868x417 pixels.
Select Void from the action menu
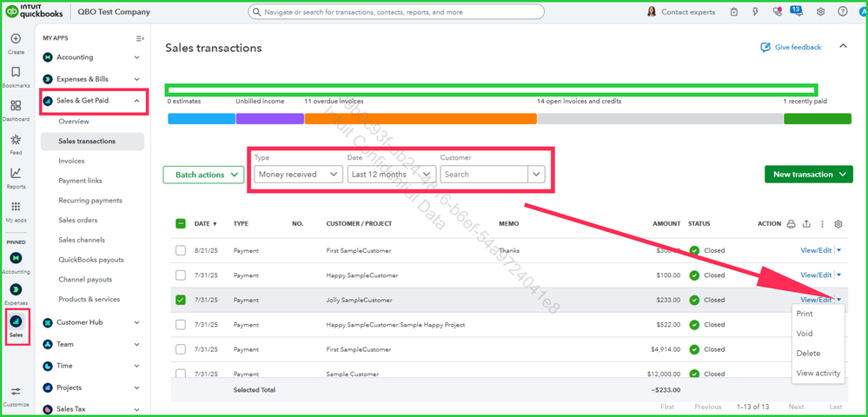coord(805,334)
